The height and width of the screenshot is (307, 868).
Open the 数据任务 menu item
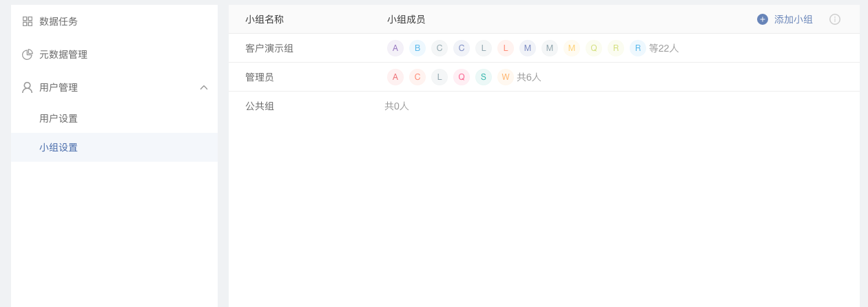[x=114, y=21]
